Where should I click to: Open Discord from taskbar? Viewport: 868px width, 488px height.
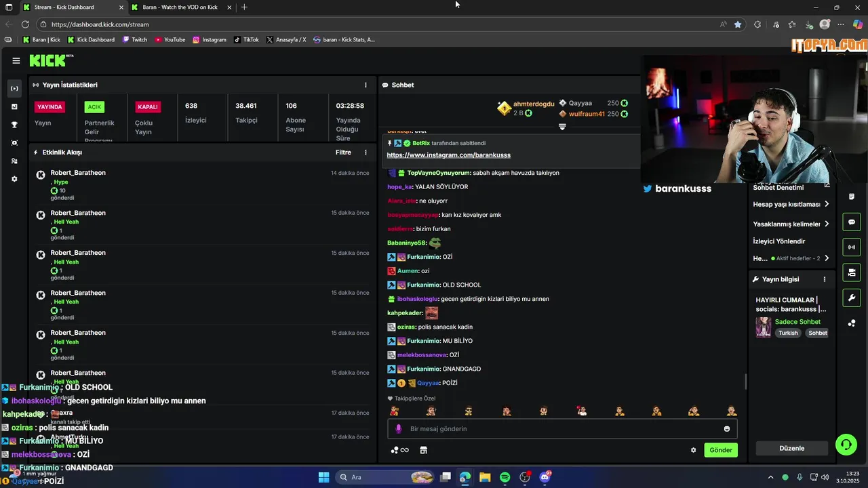[545, 477]
